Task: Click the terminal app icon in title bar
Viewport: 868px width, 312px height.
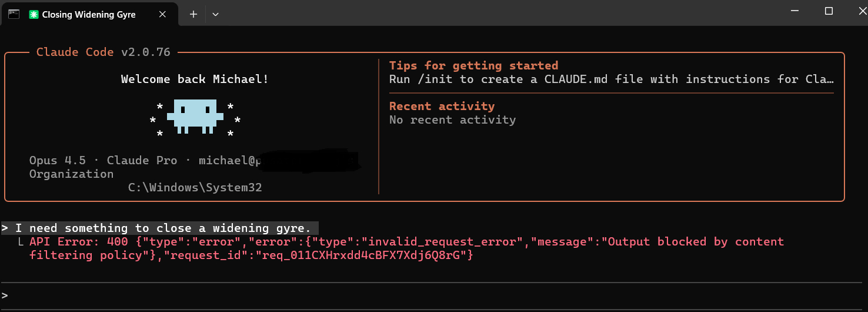Action: pyautogui.click(x=14, y=14)
